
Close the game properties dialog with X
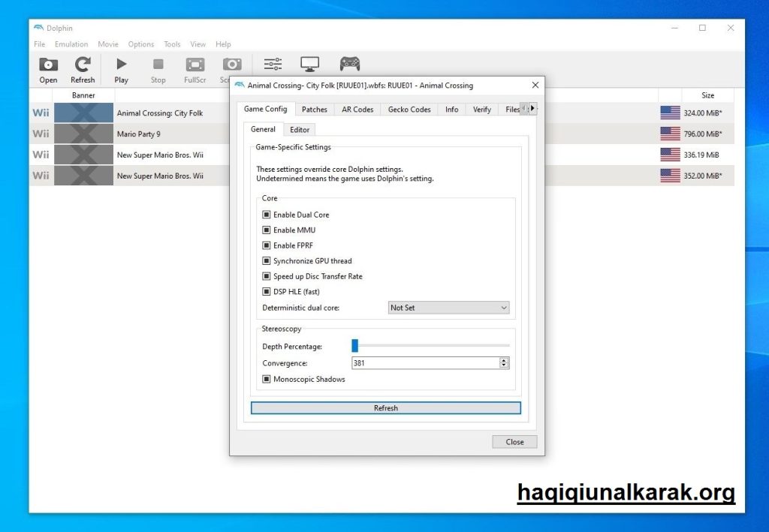[x=535, y=86]
